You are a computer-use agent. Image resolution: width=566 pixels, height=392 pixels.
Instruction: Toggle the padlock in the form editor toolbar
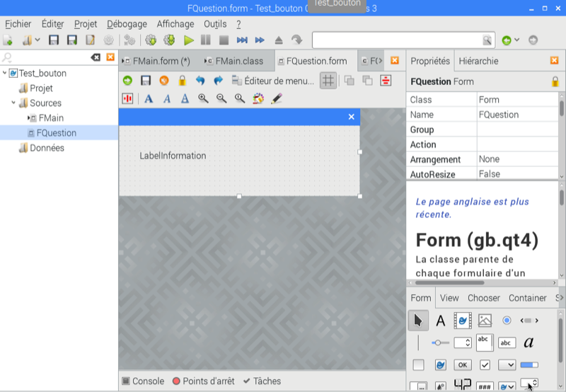click(183, 81)
